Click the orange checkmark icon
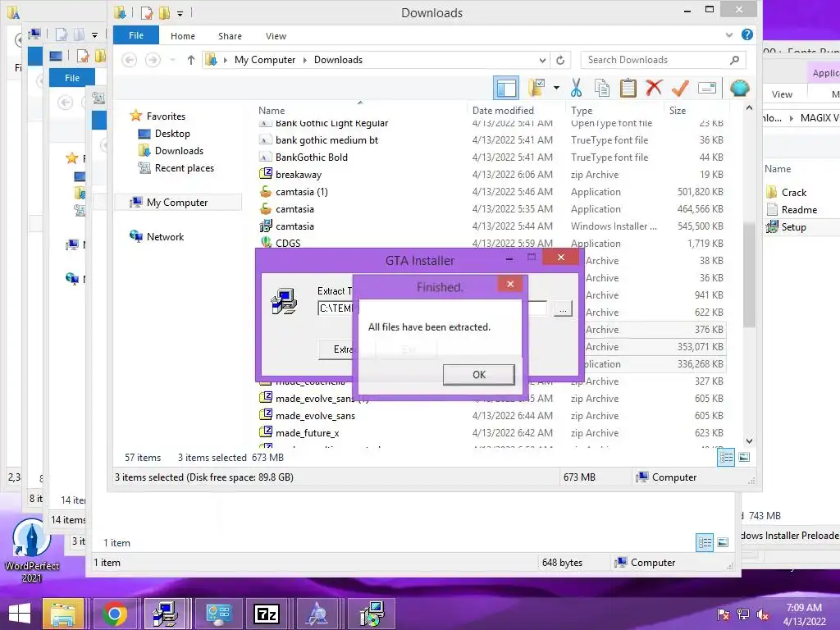Viewport: 840px width, 630px height. point(680,88)
